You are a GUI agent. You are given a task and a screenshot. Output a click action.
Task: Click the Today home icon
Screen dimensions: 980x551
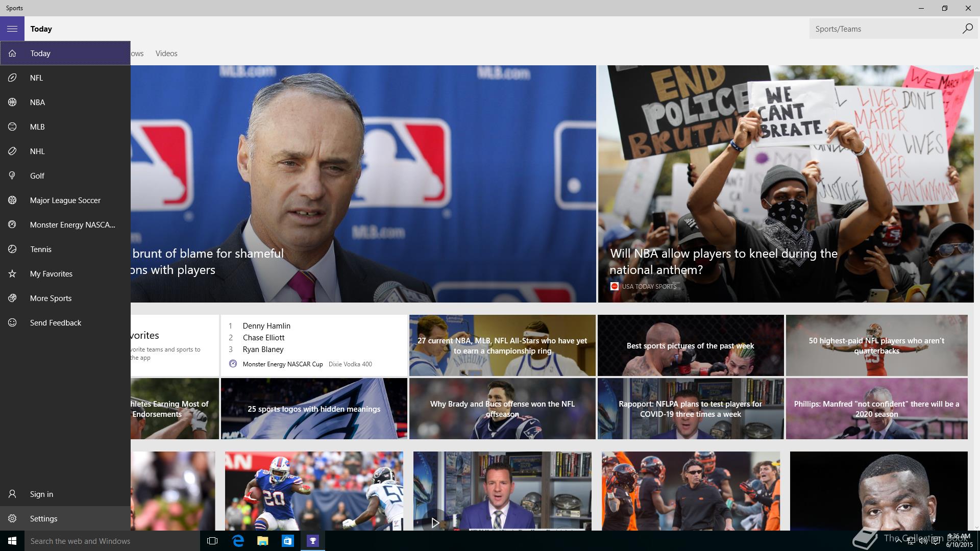[x=12, y=53]
